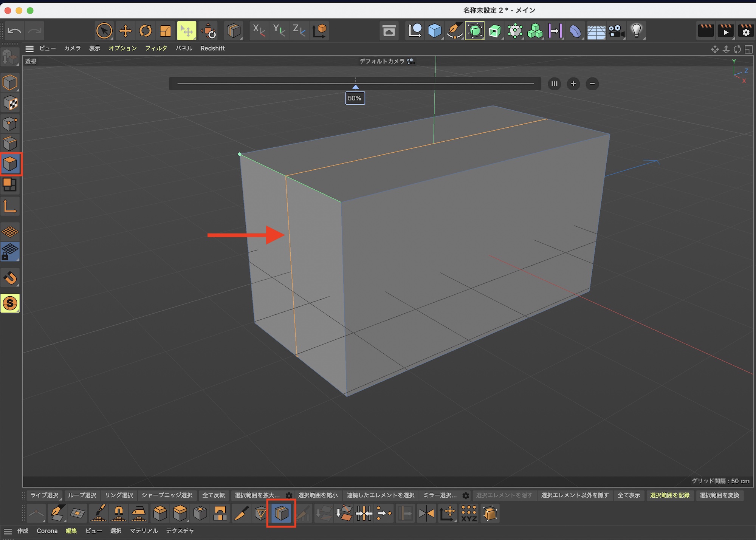Viewport: 756px width, 540px height.
Task: Select the Knife cut tool
Action: 241,513
